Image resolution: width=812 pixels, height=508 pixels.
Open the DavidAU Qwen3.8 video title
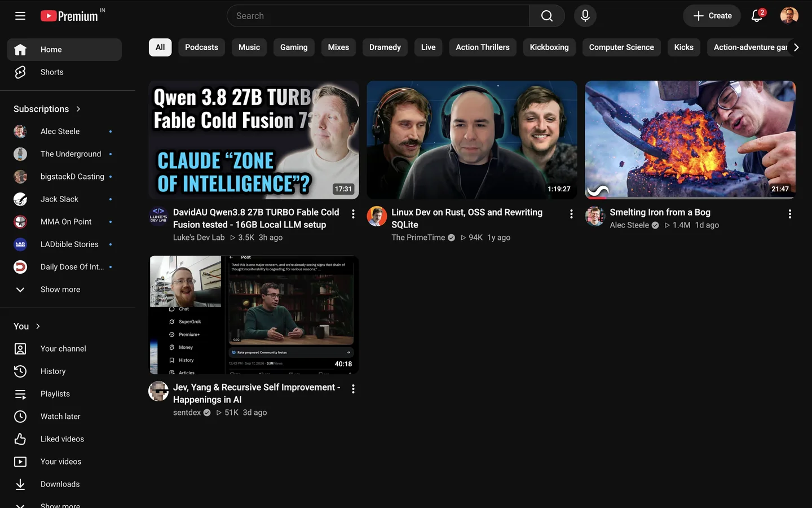[256, 218]
